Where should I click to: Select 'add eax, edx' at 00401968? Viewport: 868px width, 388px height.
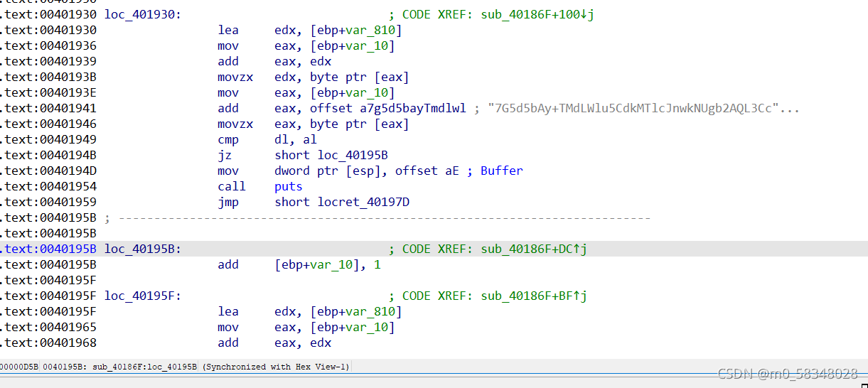click(274, 343)
